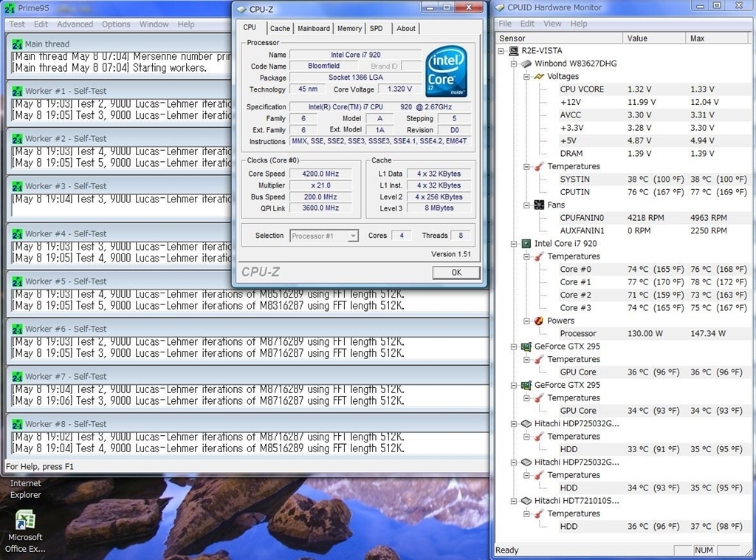This screenshot has width=756, height=560.
Task: Click the Worker #5 window icon
Action: pos(18,281)
